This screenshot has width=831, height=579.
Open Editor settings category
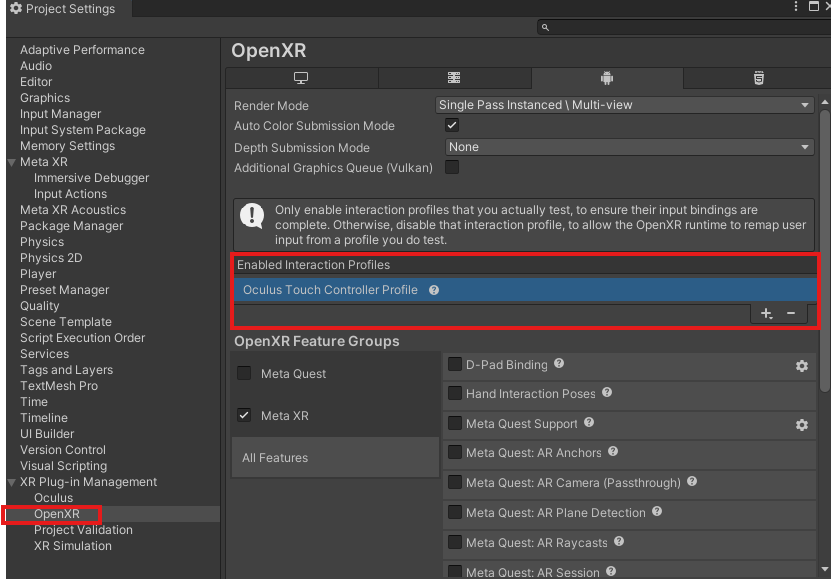[x=36, y=82]
